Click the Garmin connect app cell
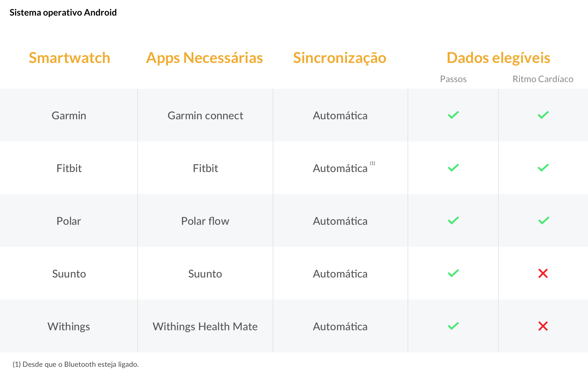 [x=205, y=115]
